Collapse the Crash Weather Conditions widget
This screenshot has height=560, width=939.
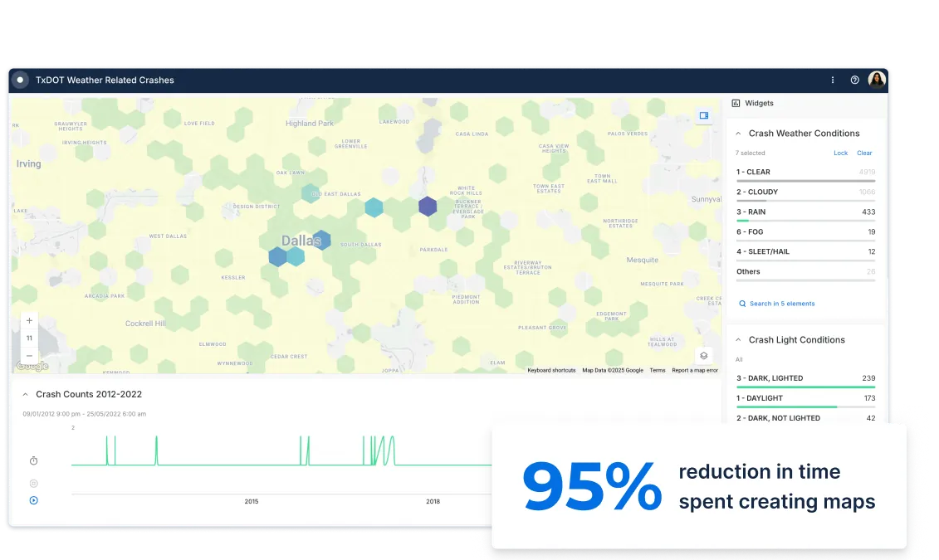[738, 134]
